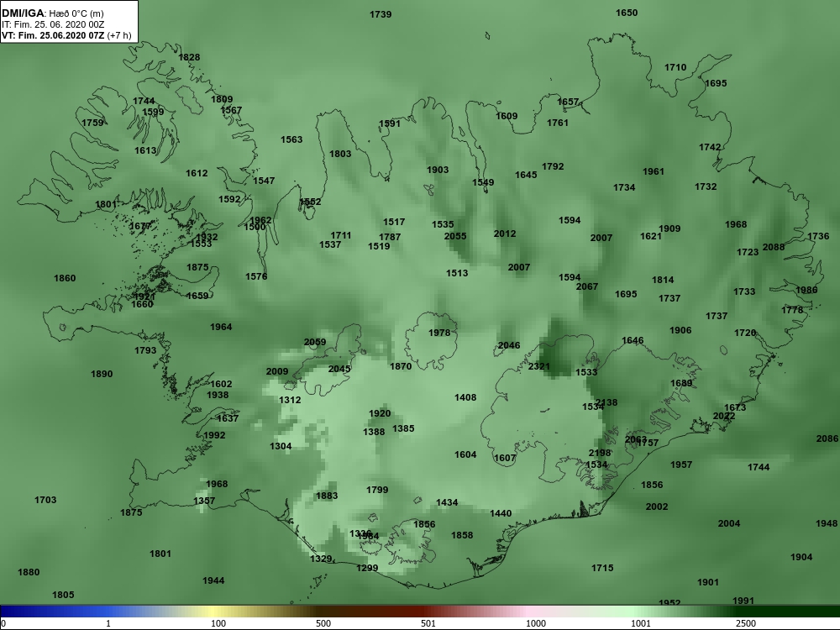Click the map value 1304
Image resolution: width=840 pixels, height=630 pixels.
281,446
